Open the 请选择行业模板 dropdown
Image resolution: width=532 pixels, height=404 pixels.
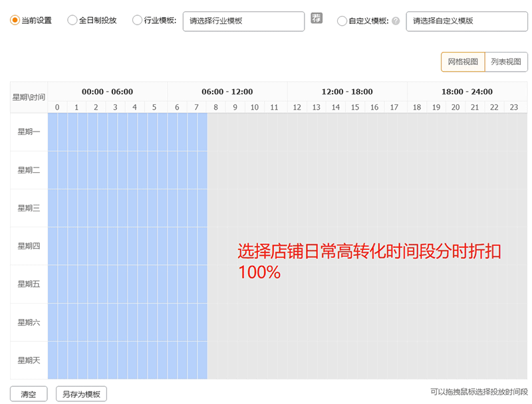tap(243, 21)
